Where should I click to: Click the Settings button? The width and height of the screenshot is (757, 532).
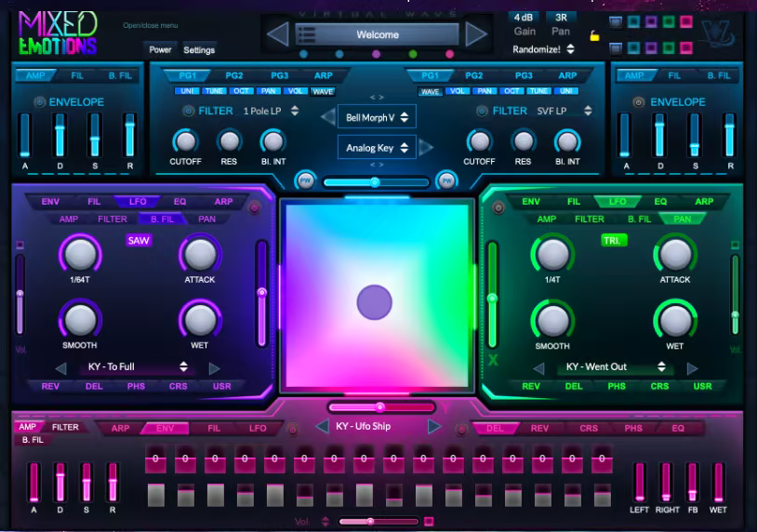199,49
